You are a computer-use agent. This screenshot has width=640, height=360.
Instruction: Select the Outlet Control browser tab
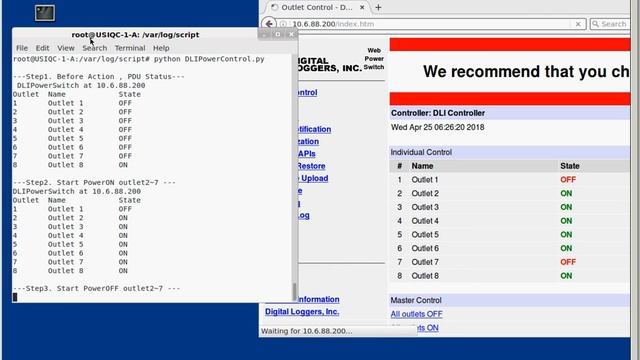point(317,7)
